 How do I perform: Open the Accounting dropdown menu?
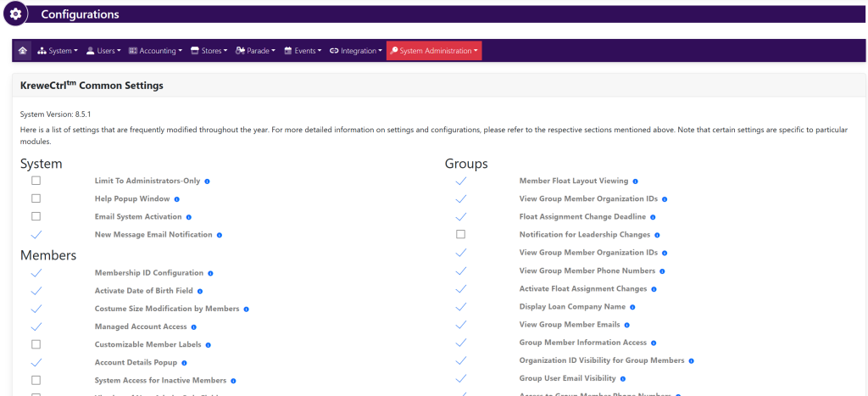(155, 51)
